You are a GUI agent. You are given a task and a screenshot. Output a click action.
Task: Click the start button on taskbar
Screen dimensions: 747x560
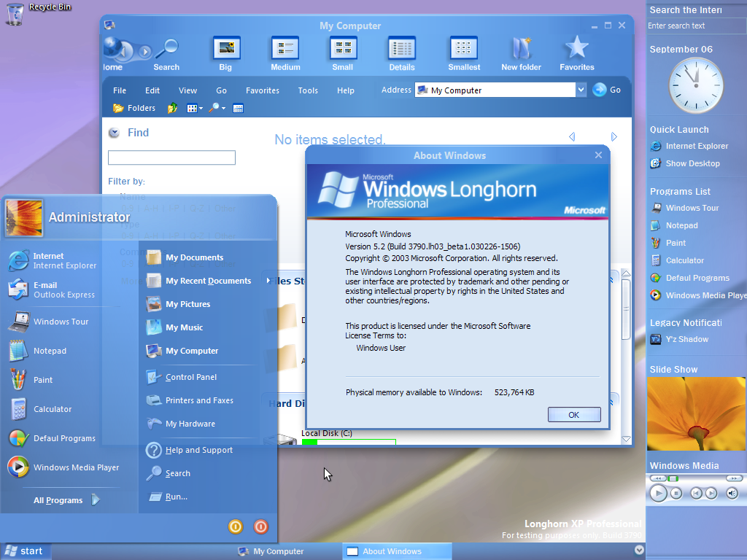pyautogui.click(x=25, y=551)
